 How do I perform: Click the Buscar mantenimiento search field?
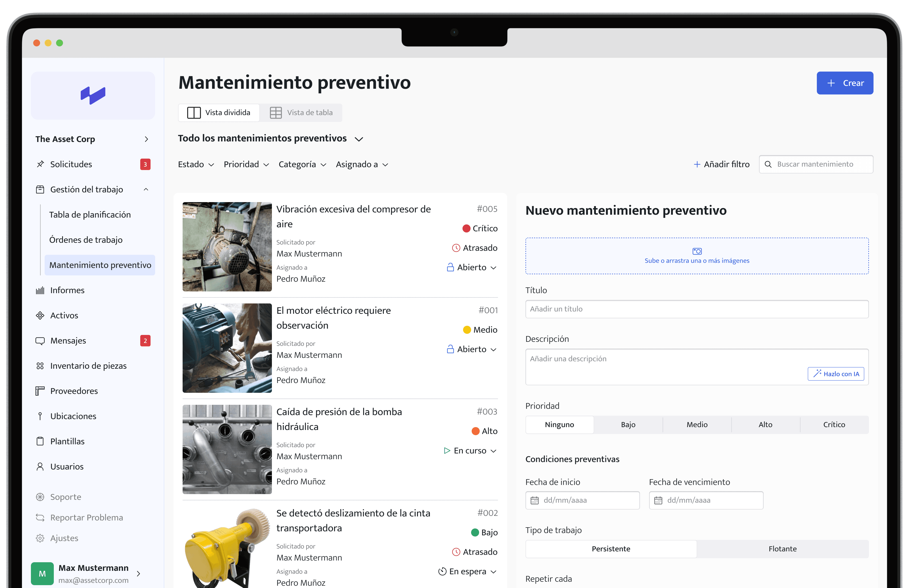[x=816, y=164]
